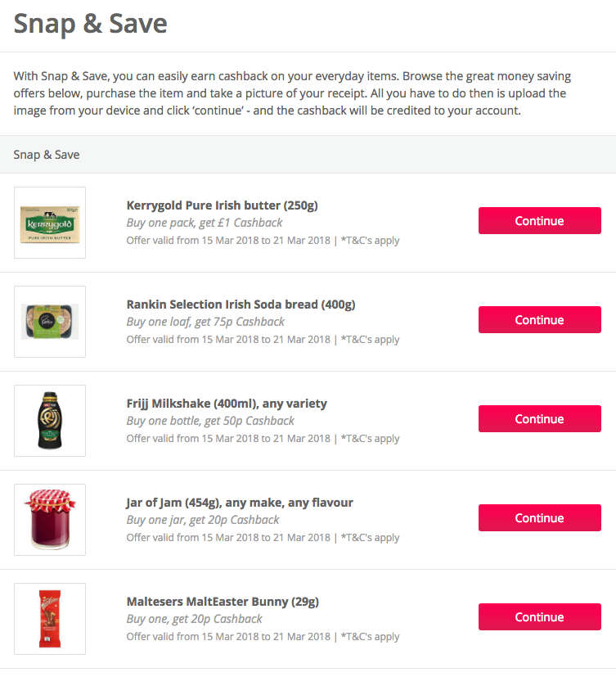Viewport: 616px width, 677px height.
Task: Click the Kerrygold butter product image
Action: click(x=50, y=223)
